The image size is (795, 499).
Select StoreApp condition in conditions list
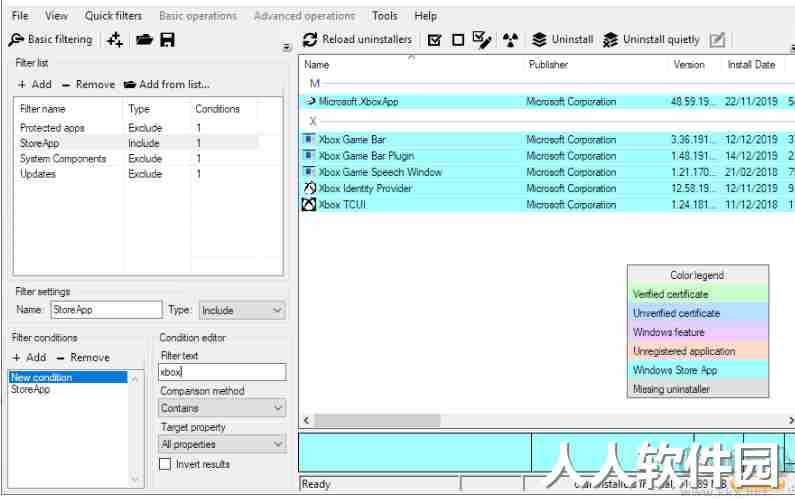click(68, 389)
